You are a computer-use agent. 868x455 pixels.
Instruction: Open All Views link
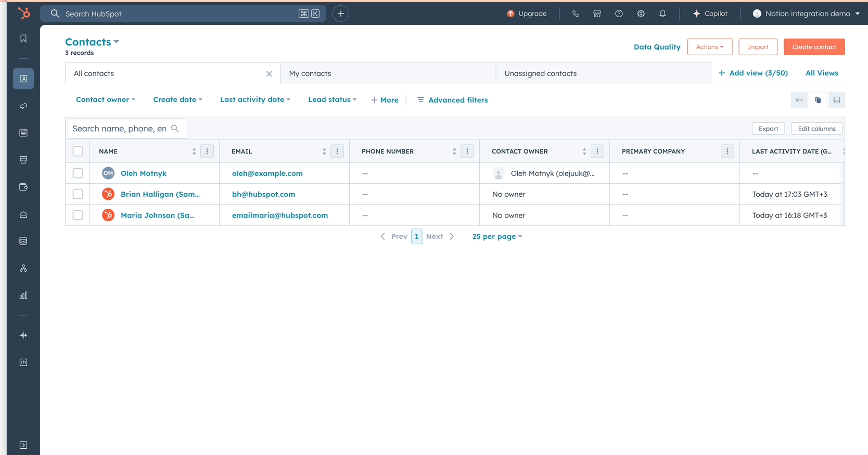click(822, 73)
